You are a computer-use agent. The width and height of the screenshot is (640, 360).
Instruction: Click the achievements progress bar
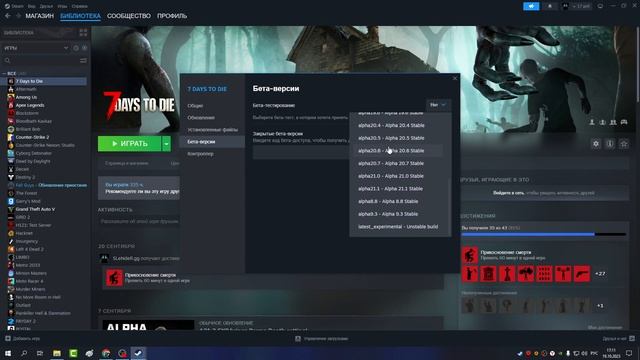coord(544,234)
